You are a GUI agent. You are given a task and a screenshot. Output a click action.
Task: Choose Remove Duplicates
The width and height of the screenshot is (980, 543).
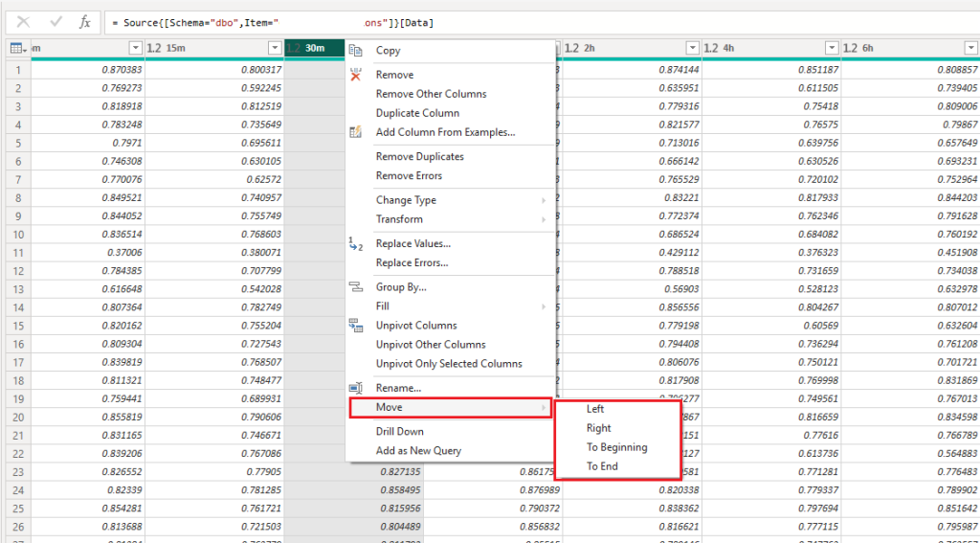tap(420, 156)
